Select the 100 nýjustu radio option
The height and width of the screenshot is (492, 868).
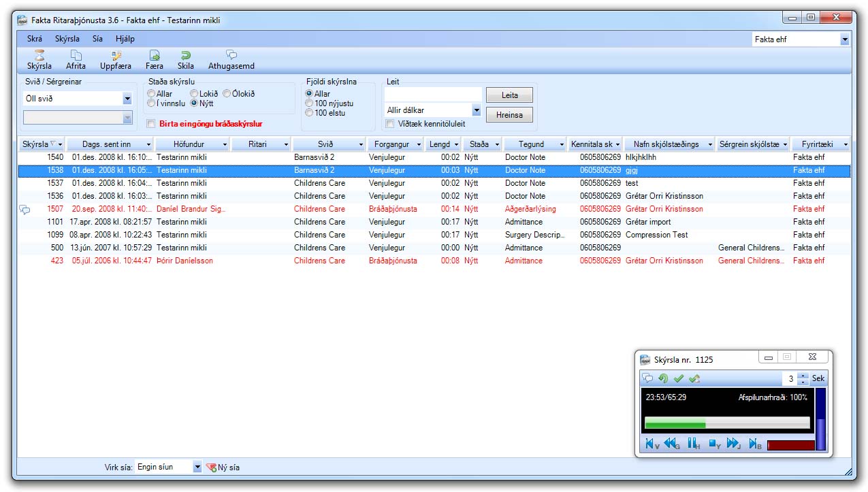pos(310,103)
